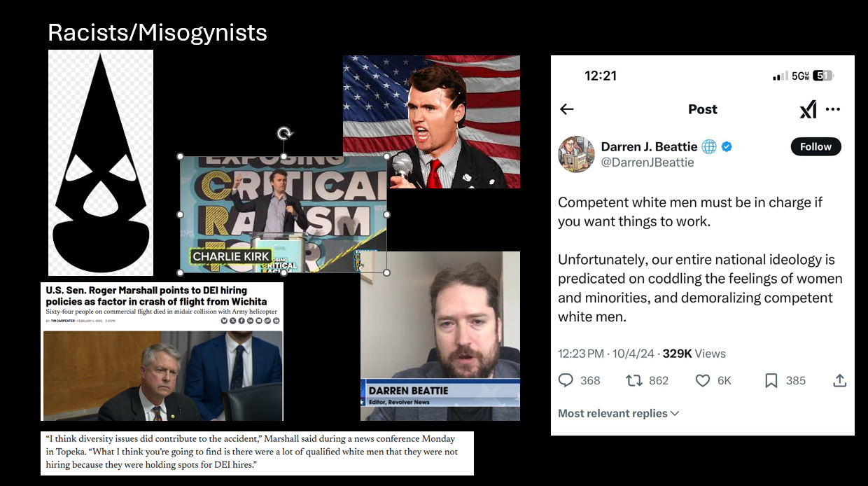Click the 12:23 PM 10/4/24 timestamp

click(x=607, y=354)
